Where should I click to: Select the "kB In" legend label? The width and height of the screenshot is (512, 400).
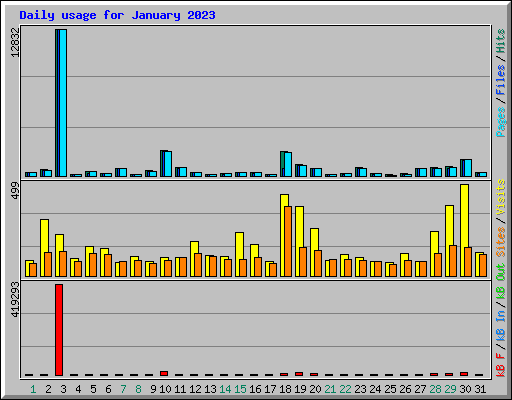(x=500, y=325)
